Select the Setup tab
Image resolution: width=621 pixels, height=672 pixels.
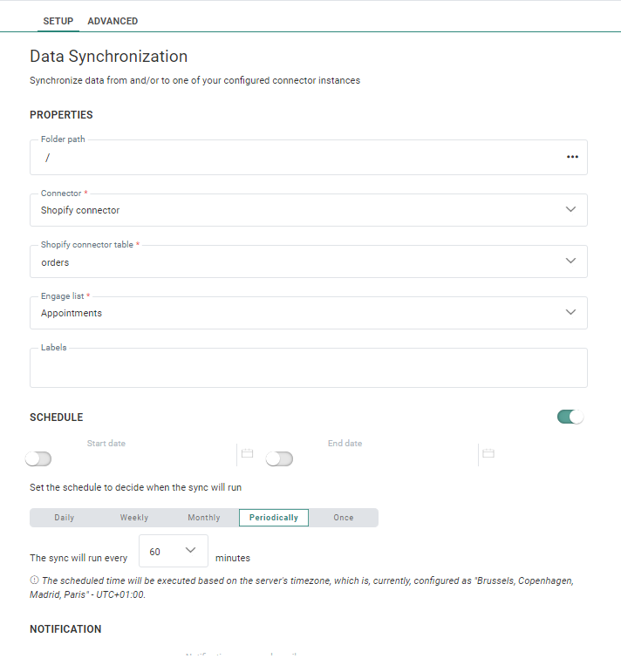tap(58, 21)
